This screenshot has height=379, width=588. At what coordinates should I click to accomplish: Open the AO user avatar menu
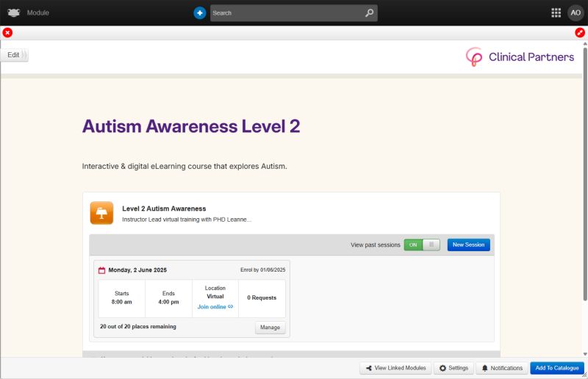[575, 12]
